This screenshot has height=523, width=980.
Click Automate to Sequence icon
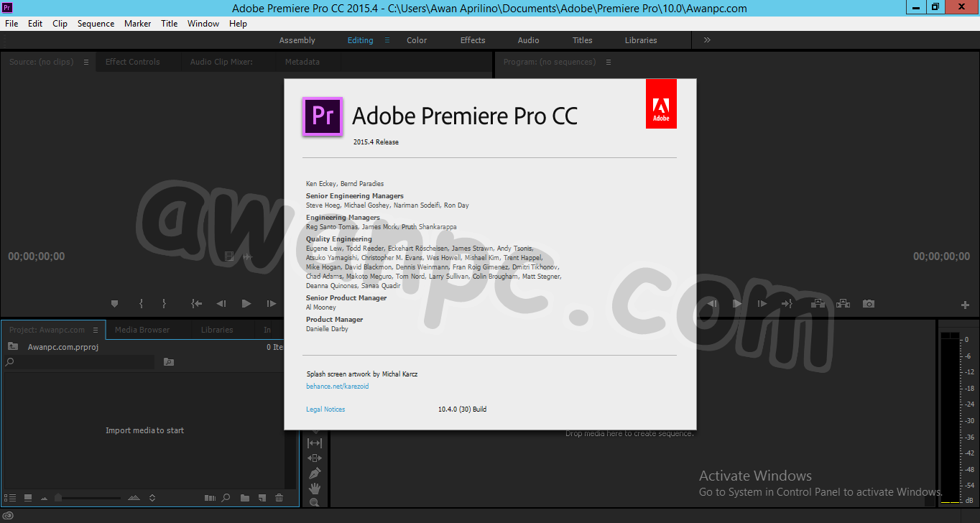[x=210, y=497]
